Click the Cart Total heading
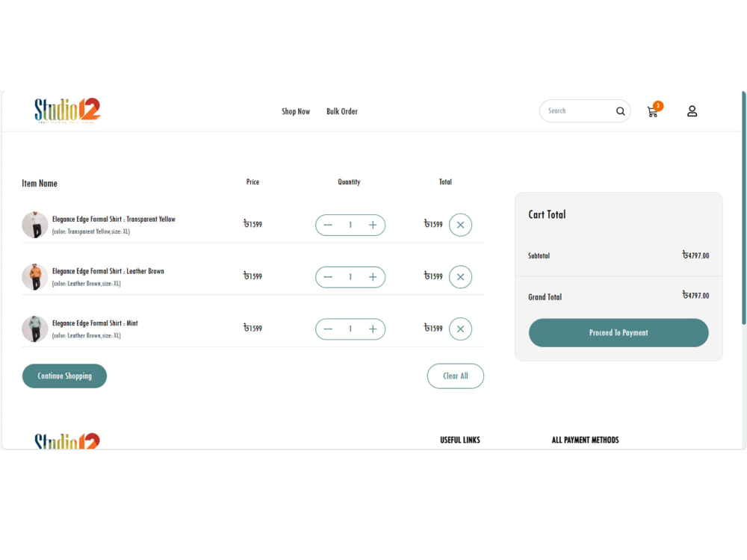 pyautogui.click(x=547, y=215)
